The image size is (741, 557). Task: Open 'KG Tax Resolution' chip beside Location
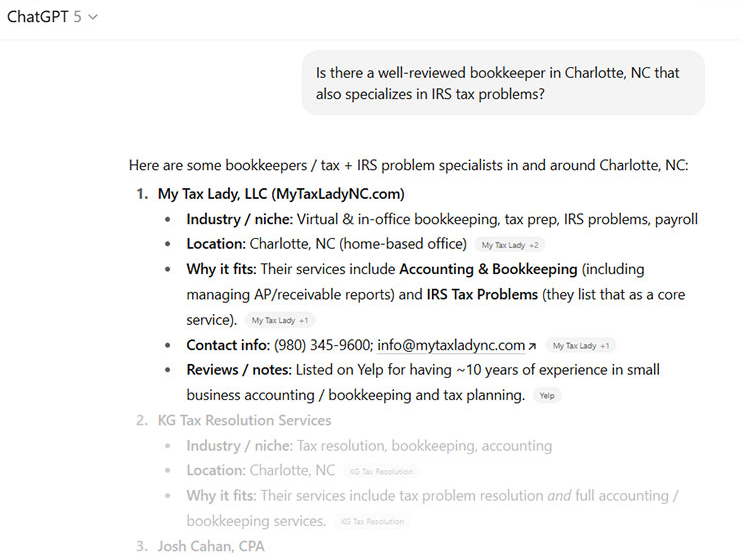point(381,471)
